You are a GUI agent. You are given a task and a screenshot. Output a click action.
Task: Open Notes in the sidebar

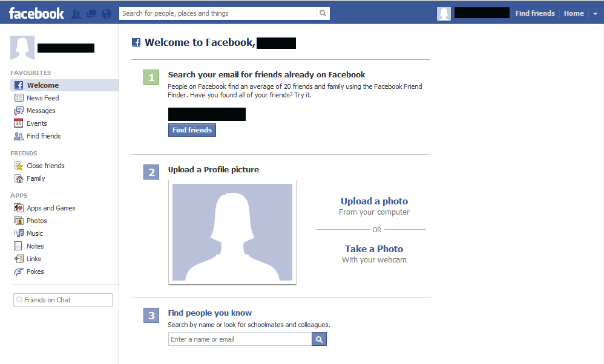click(x=34, y=245)
